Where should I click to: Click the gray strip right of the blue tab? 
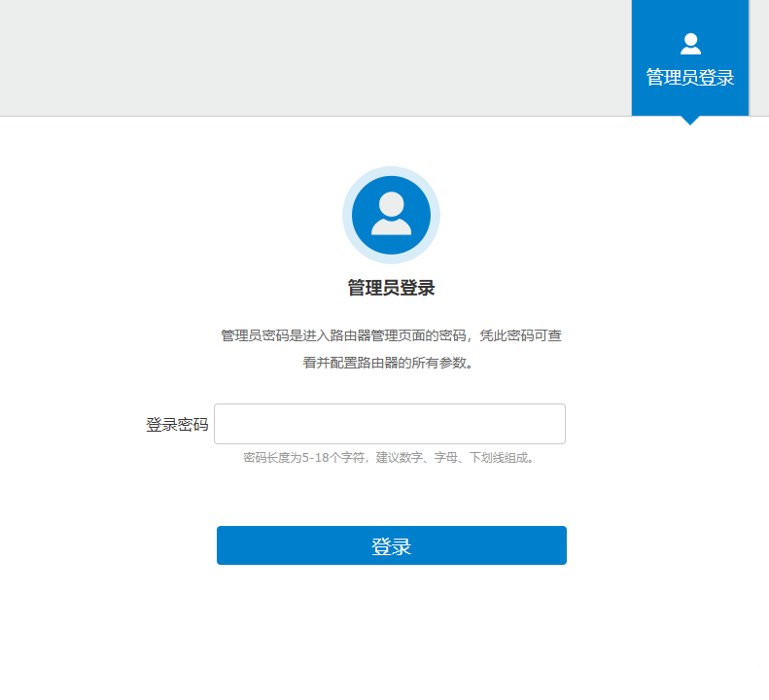tap(758, 58)
